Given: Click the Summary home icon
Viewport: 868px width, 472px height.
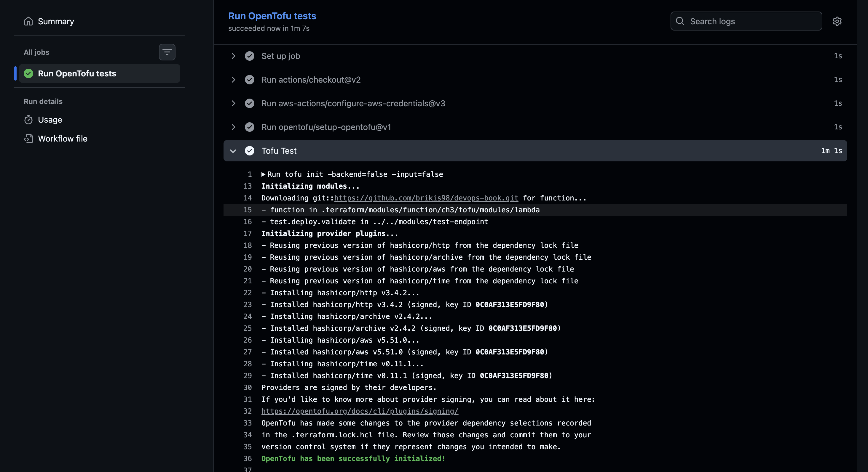Looking at the screenshot, I should 28,21.
